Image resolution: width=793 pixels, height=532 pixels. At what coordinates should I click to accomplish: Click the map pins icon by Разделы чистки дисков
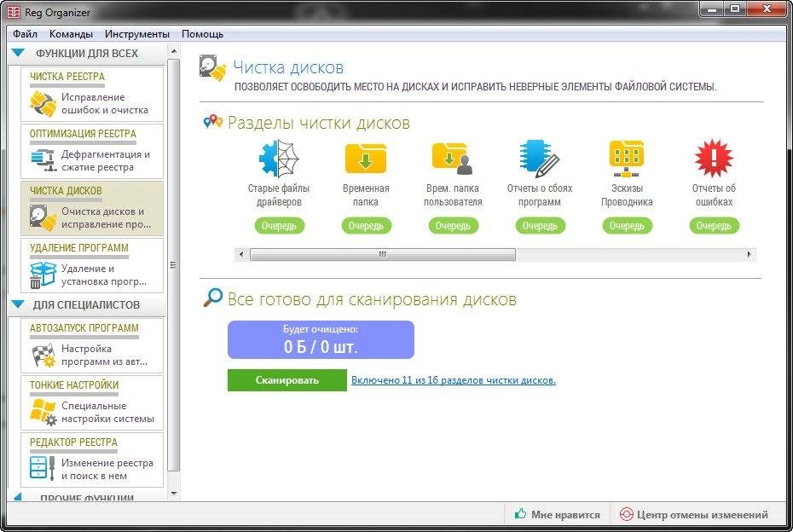[212, 121]
